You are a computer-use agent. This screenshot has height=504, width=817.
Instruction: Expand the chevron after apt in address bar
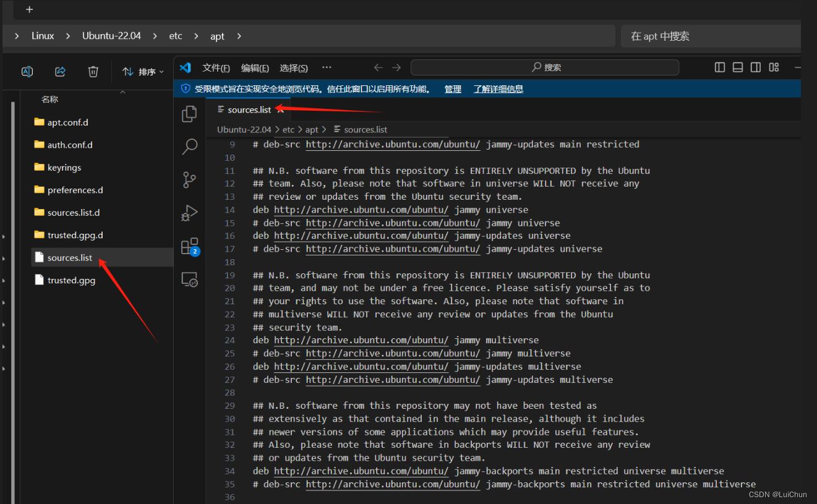point(239,36)
